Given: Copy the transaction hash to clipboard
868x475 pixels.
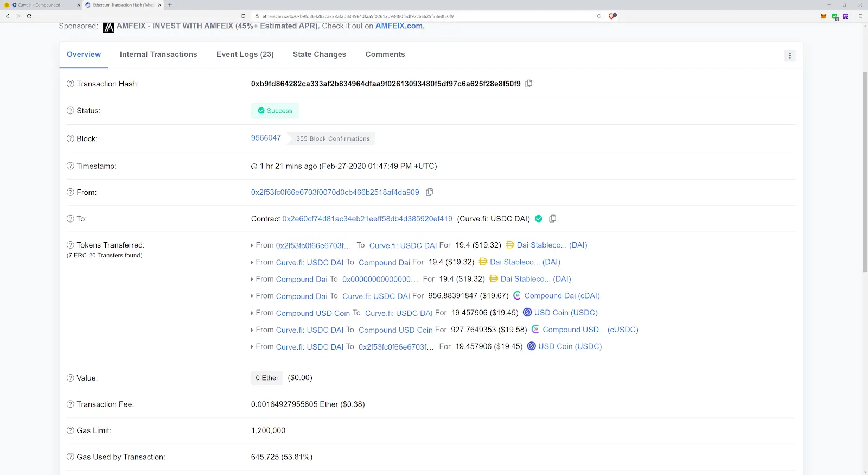Looking at the screenshot, I should coord(528,84).
